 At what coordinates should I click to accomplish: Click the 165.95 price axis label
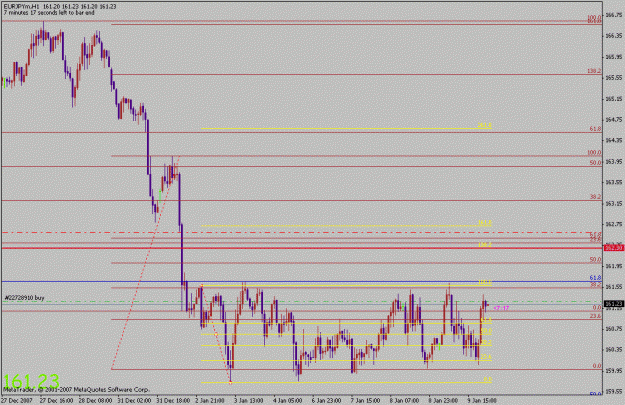614,57
